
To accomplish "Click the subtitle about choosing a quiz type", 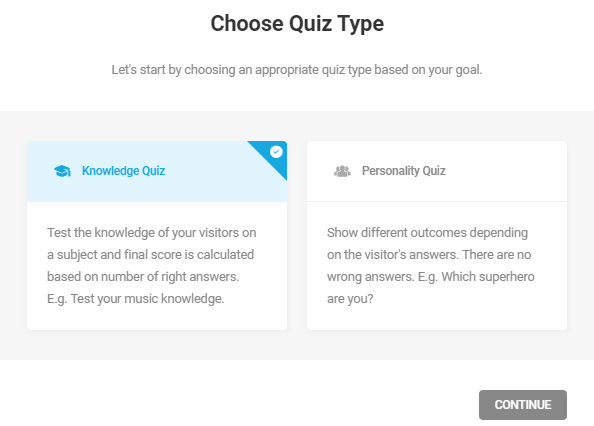I will (x=297, y=70).
